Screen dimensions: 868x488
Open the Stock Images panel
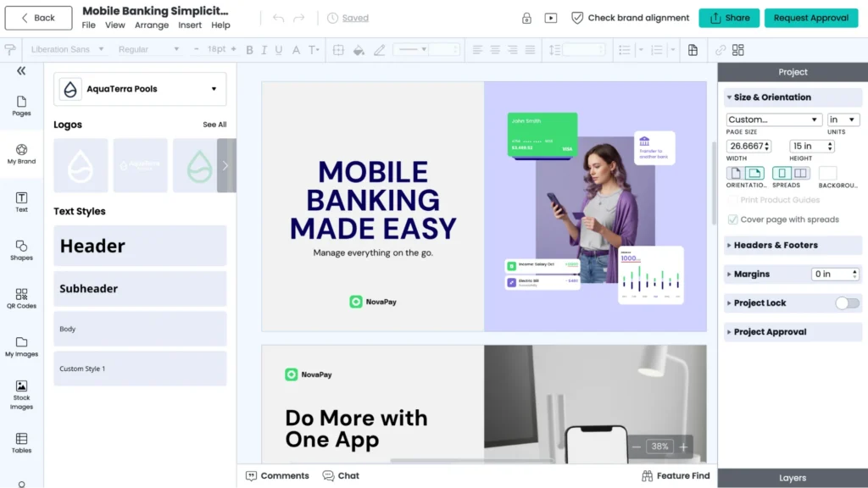coord(21,395)
